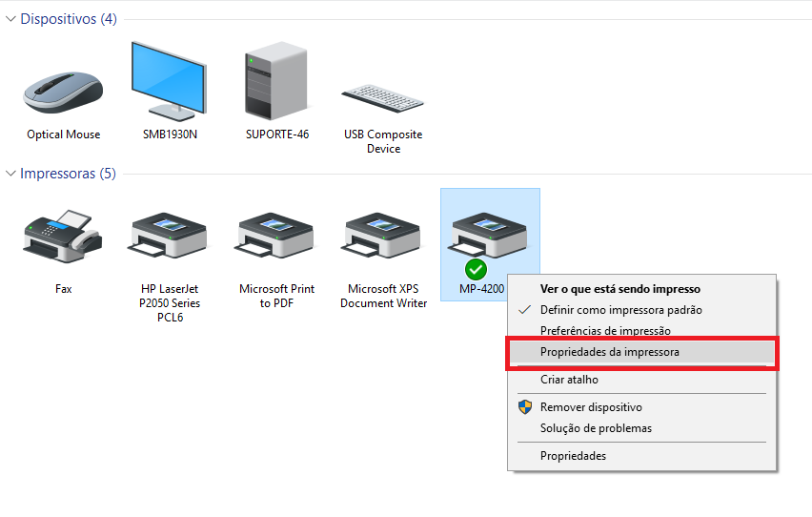812x517 pixels.
Task: Select the Microsoft XPS Document Writer icon
Action: 381,236
